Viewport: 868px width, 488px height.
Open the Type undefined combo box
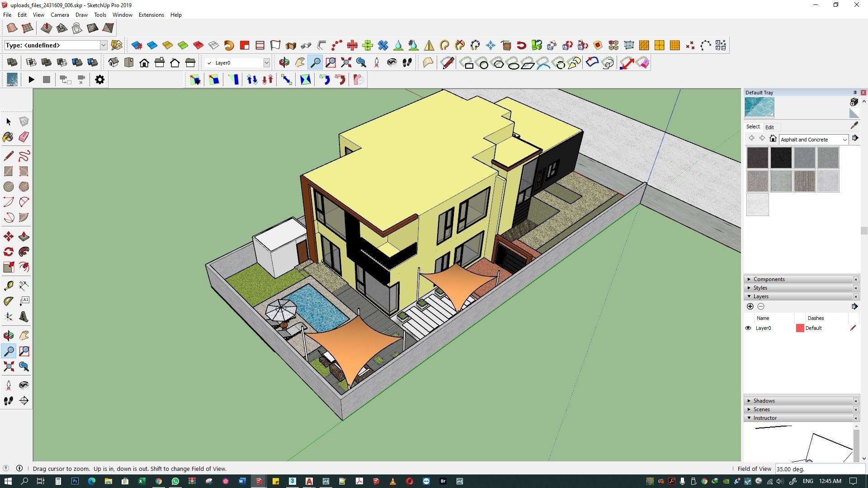tap(103, 45)
